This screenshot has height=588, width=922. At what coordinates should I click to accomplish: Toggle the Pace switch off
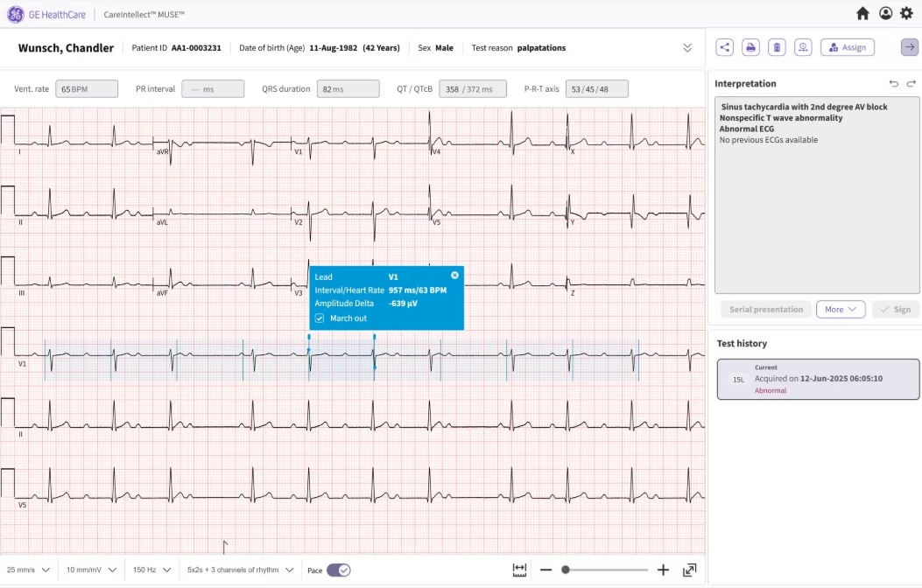339,570
